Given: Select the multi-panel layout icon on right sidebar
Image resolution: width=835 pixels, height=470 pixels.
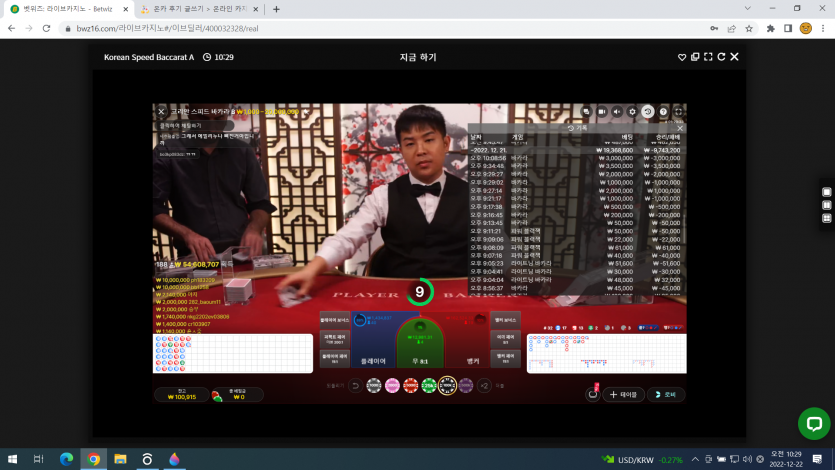Looking at the screenshot, I should tap(826, 218).
